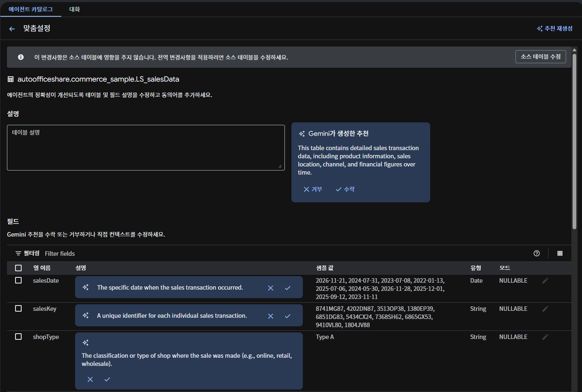Click the sparkle icon in shopType suggestion
Screen dimensions: 582x392
[x=86, y=343]
